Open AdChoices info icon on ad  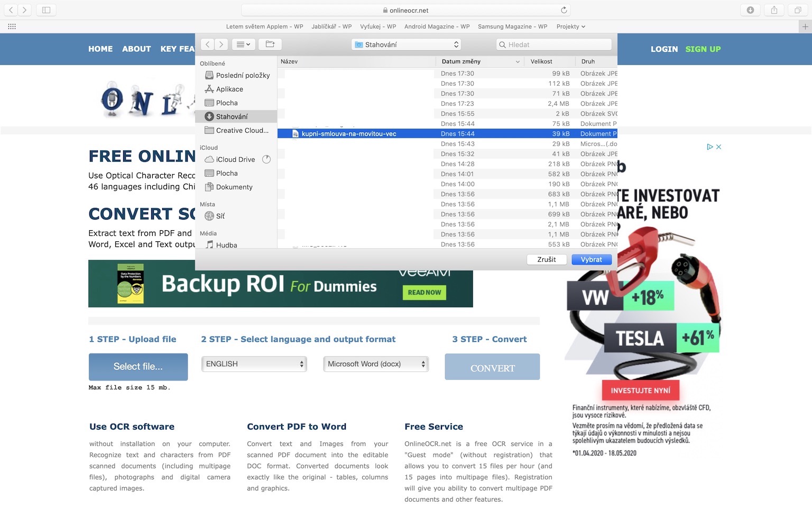(x=710, y=147)
